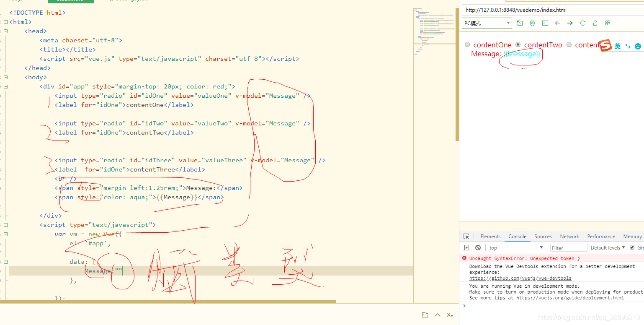Collapse the <head> code fold
This screenshot has height=325, width=644.
pyautogui.click(x=5, y=31)
